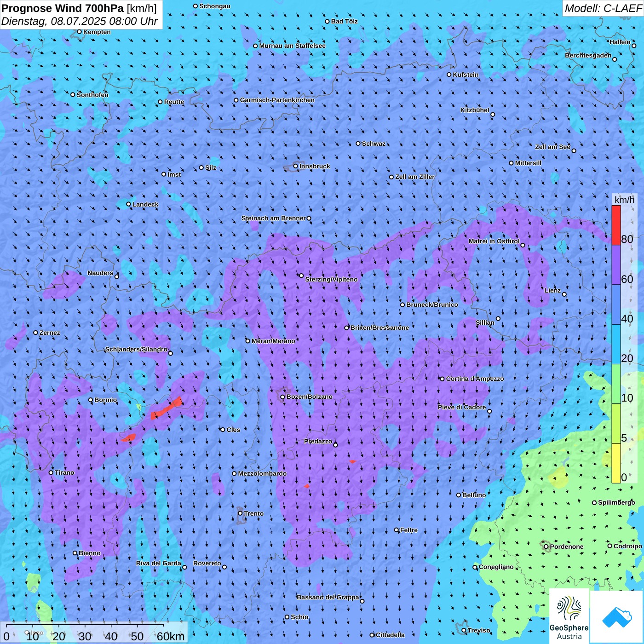Click the Lienz city marker

coord(564,294)
